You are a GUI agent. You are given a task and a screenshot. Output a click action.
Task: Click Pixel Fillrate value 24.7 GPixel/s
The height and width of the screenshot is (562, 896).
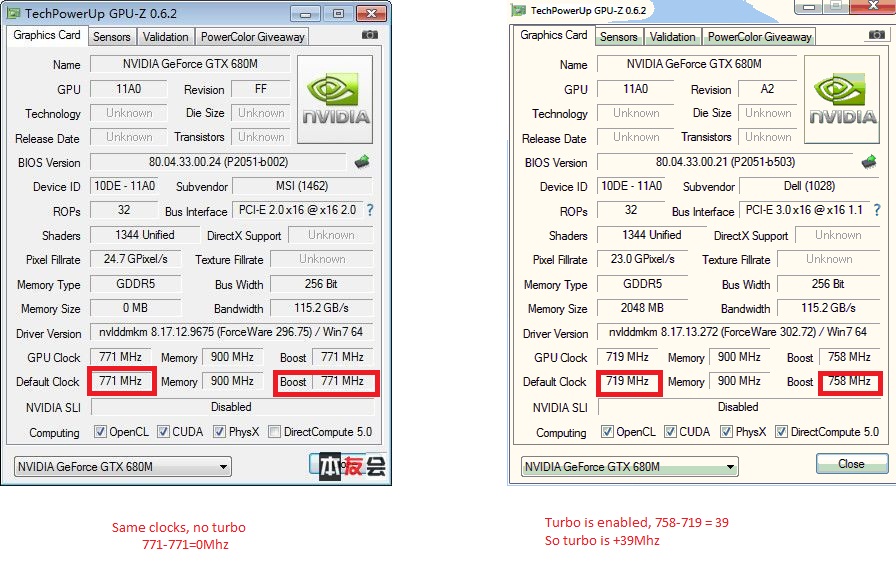[x=135, y=259]
